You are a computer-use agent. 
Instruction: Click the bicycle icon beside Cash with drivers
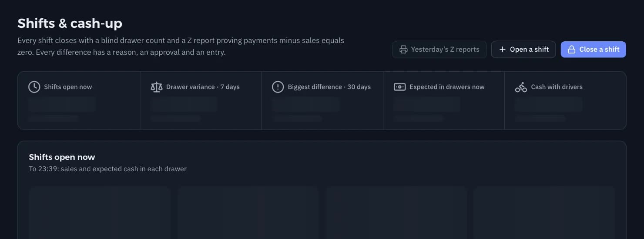click(521, 87)
